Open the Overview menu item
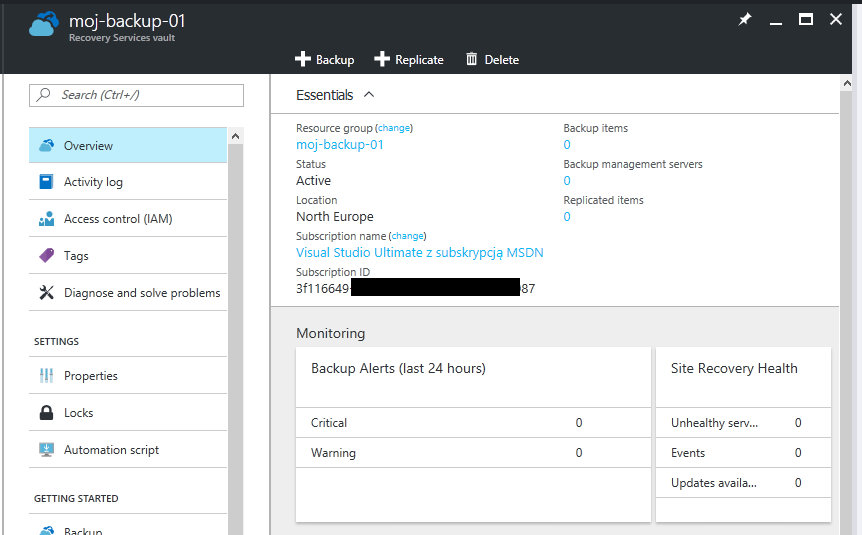 coord(128,145)
